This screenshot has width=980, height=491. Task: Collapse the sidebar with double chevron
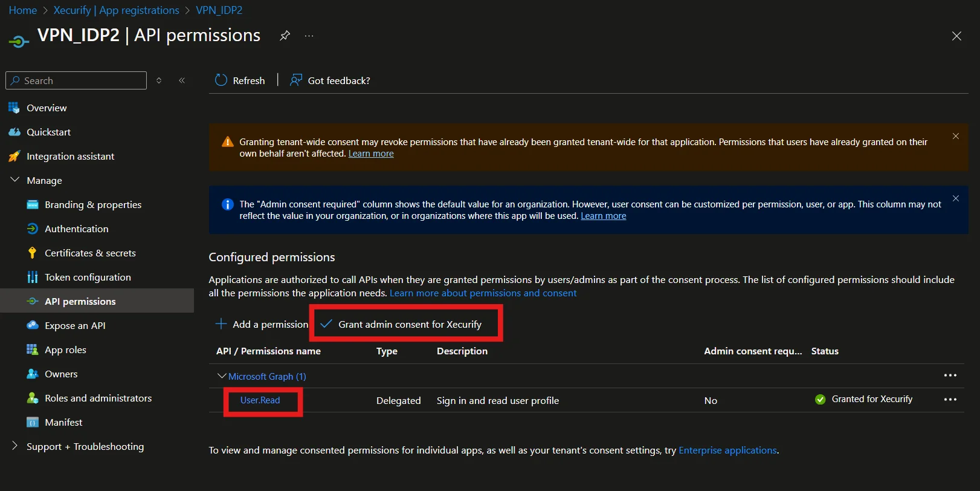click(182, 80)
